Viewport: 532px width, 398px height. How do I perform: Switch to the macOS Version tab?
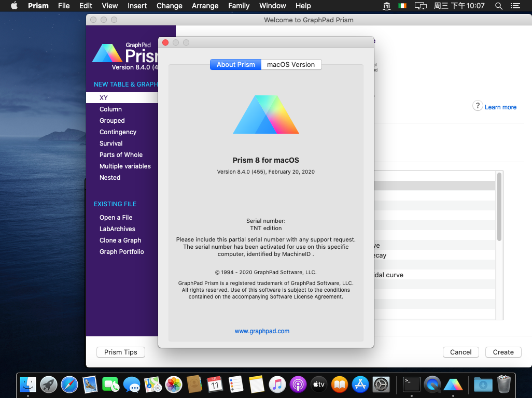291,64
